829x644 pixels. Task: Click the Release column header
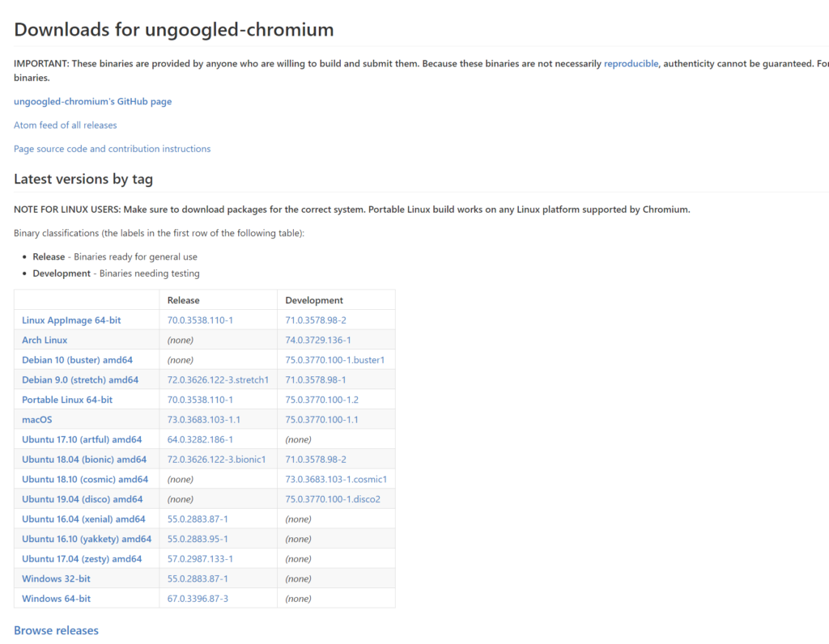tap(184, 300)
